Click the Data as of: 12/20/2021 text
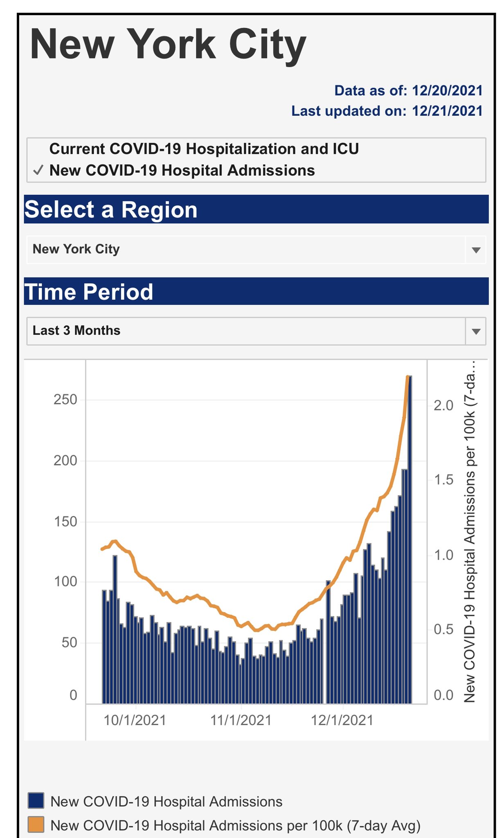The height and width of the screenshot is (838, 504). pyautogui.click(x=409, y=90)
